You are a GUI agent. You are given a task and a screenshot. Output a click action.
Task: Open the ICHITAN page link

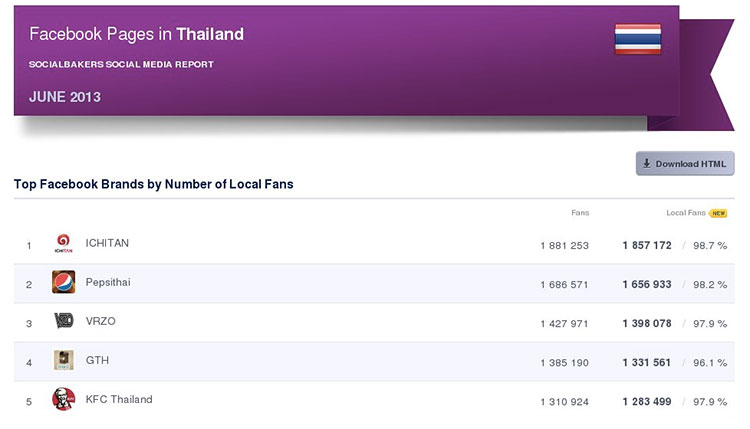[x=107, y=243]
